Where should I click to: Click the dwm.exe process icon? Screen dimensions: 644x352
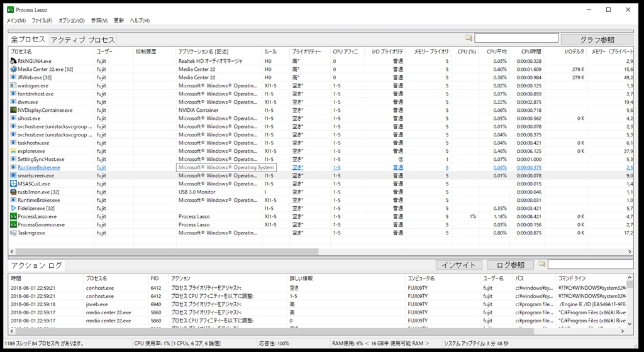[13, 102]
